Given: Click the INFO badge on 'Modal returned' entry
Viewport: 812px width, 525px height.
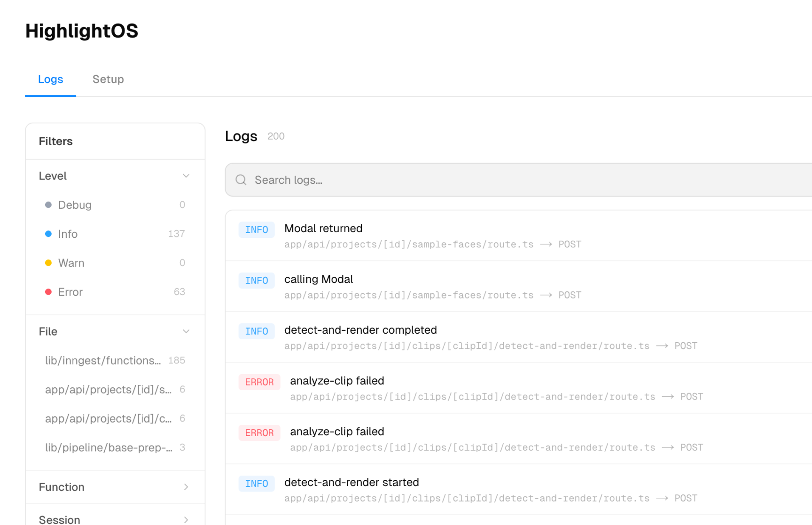Looking at the screenshot, I should pyautogui.click(x=257, y=229).
